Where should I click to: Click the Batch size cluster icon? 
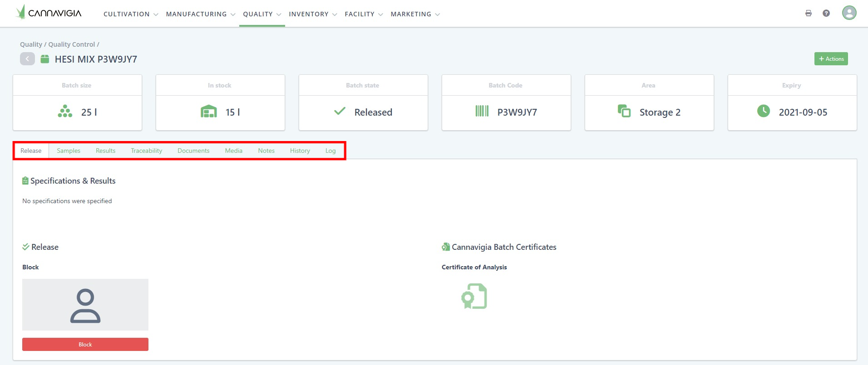pyautogui.click(x=65, y=112)
